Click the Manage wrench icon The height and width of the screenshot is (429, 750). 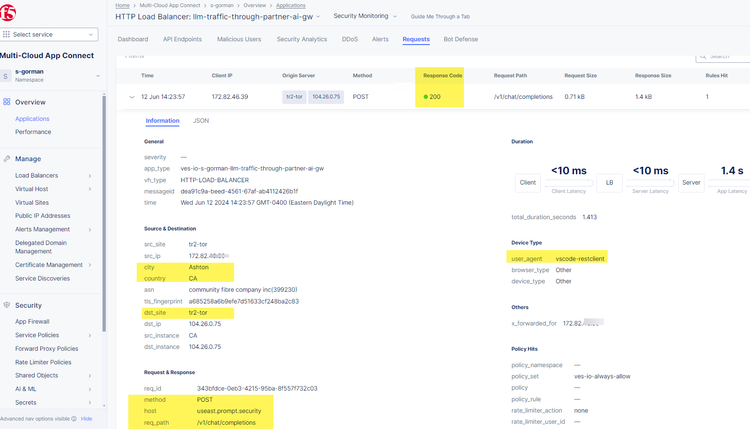tap(7, 159)
